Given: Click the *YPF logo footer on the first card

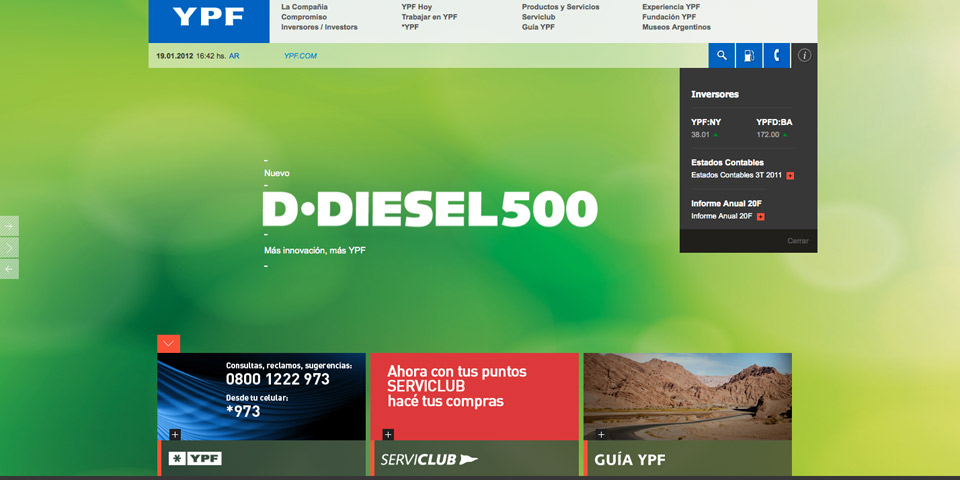Looking at the screenshot, I should coord(195,459).
